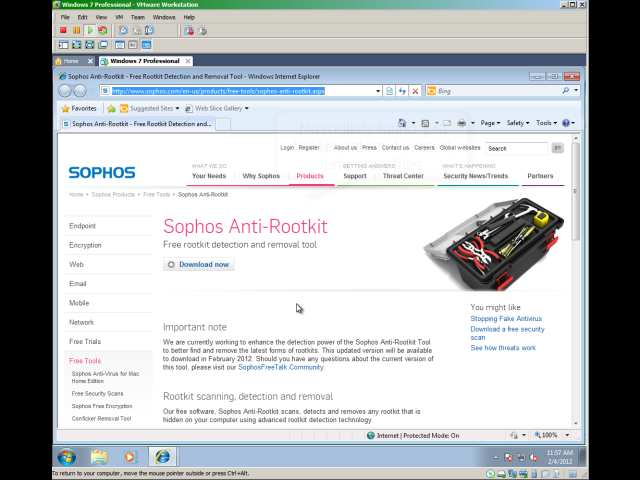
Task: Click the red stop loading button
Action: [x=414, y=91]
